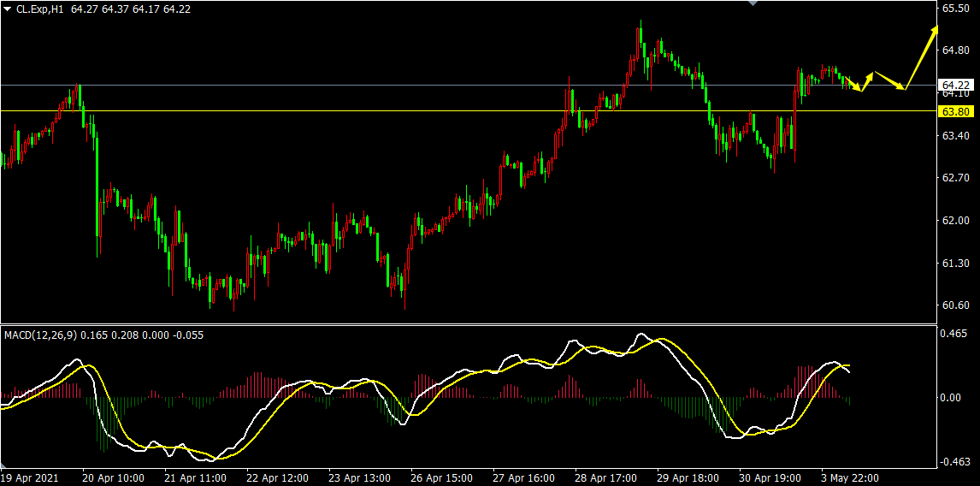This screenshot has width=980, height=486.
Task: Click the 20 Apr 10:00 time label
Action: click(111, 477)
